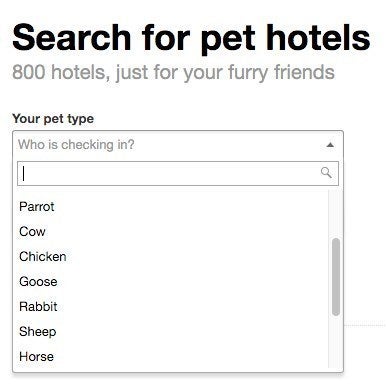The width and height of the screenshot is (386, 386).
Task: Focus the pet type filter input
Action: [178, 173]
